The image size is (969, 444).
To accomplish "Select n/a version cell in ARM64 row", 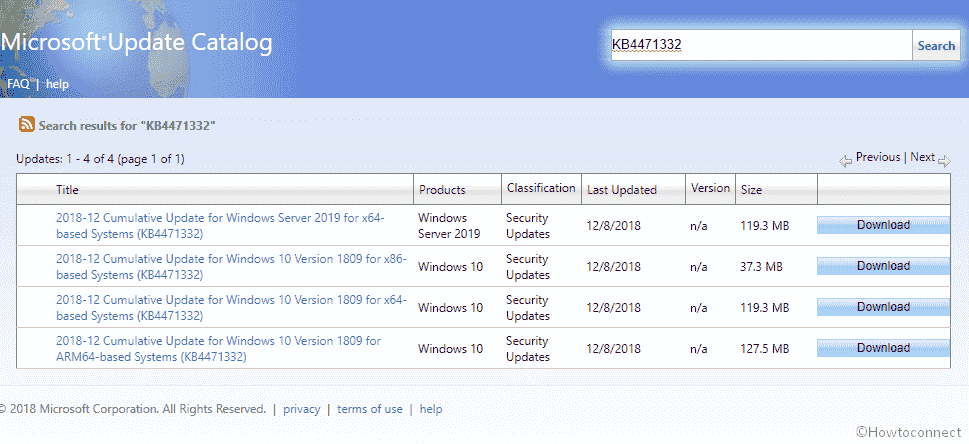I will coord(698,349).
